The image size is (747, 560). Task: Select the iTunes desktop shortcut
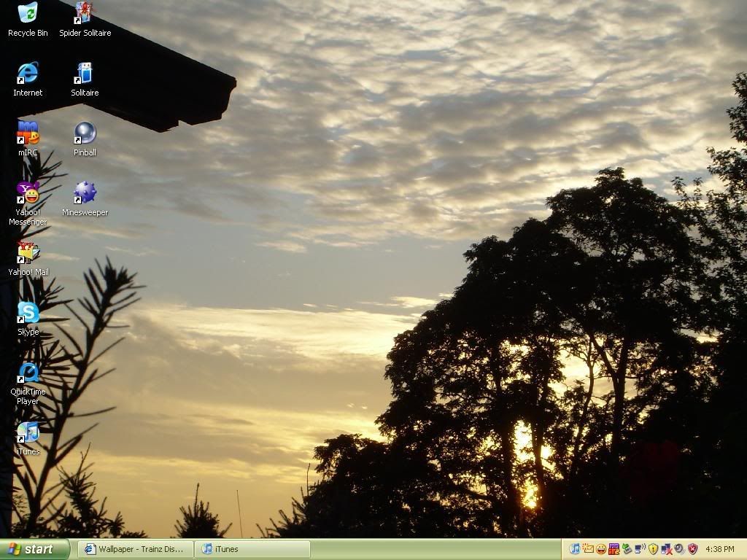28,438
